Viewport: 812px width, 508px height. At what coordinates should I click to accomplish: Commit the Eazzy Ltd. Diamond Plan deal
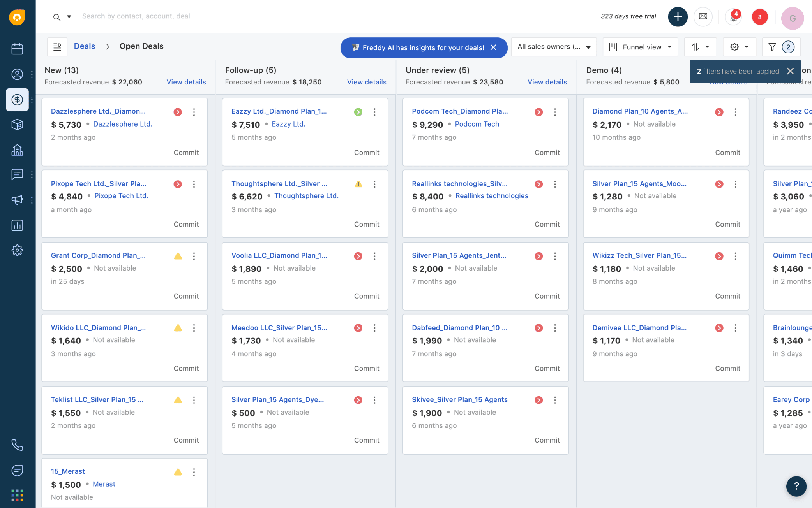(x=367, y=152)
